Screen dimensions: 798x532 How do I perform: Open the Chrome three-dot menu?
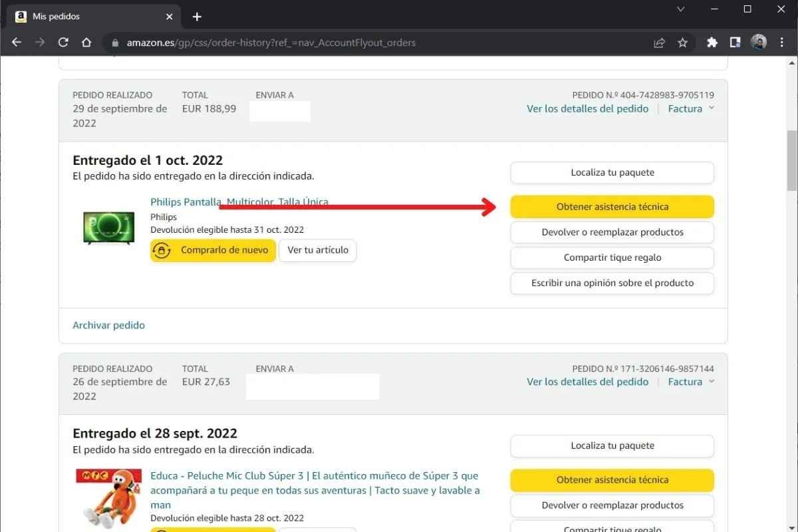pos(782,43)
